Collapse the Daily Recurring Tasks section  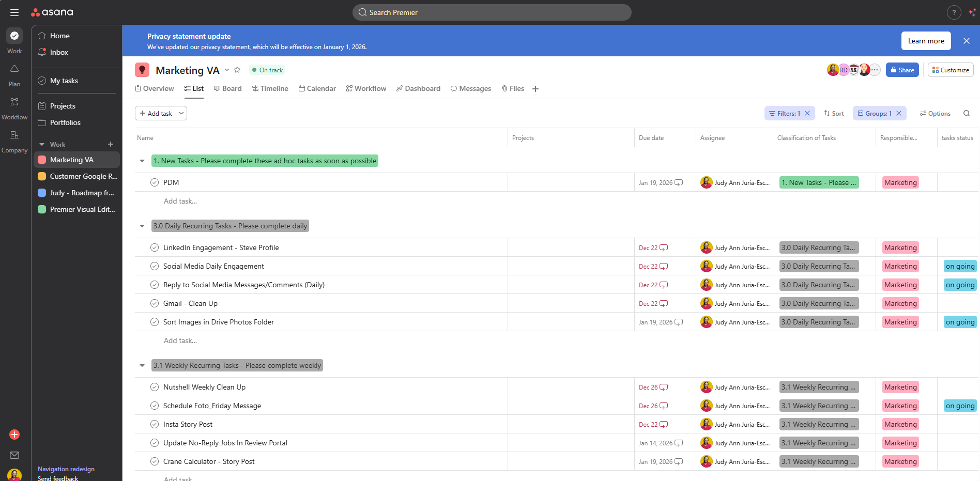pyautogui.click(x=142, y=226)
